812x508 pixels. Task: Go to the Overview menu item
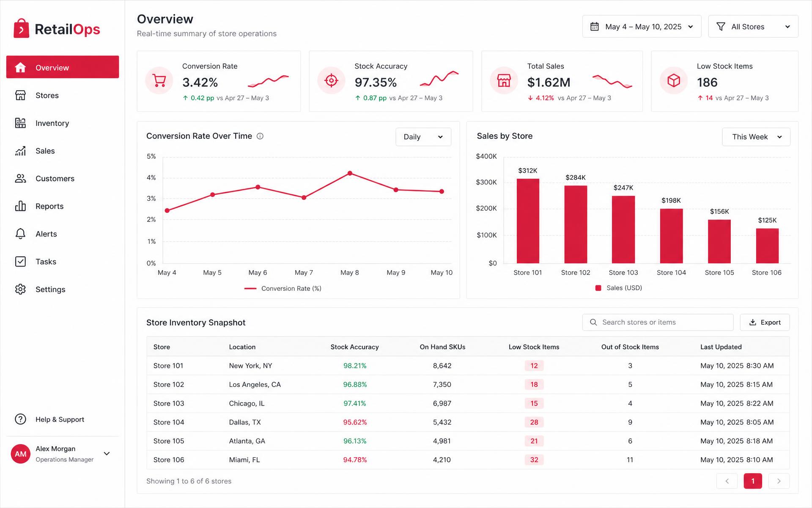pos(63,67)
